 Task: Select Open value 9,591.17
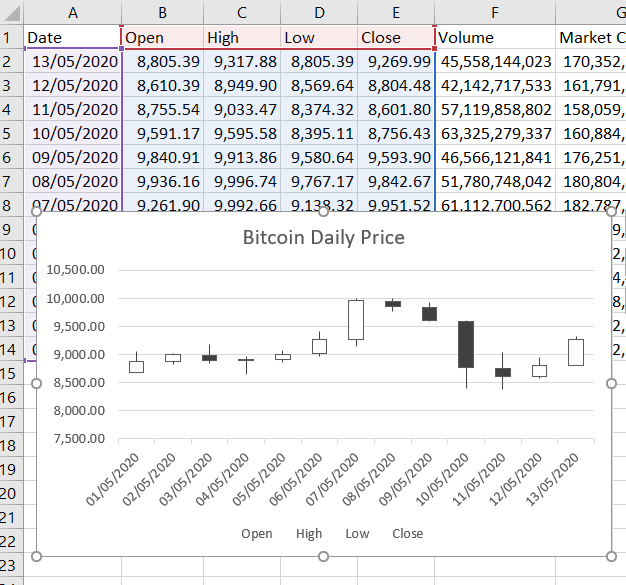click(x=162, y=133)
